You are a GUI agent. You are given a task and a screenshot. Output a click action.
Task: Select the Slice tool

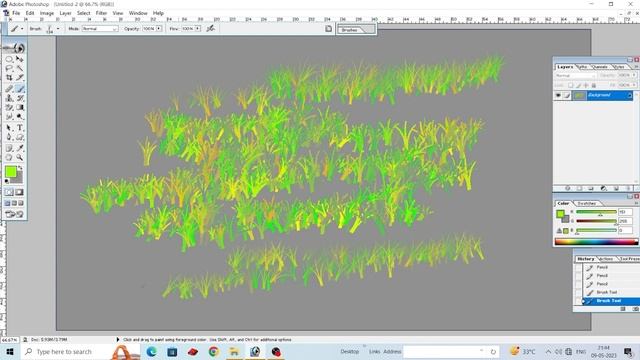point(20,78)
